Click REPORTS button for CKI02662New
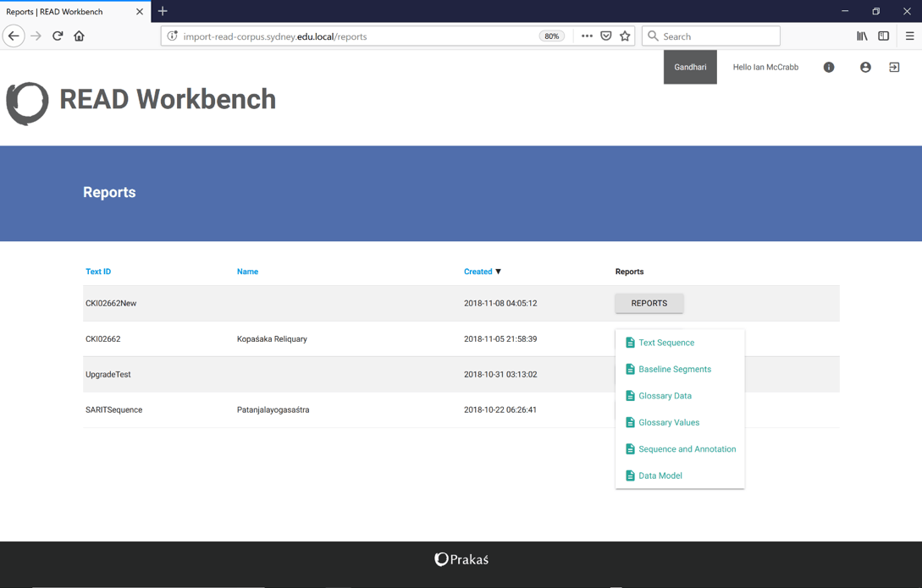 (649, 303)
